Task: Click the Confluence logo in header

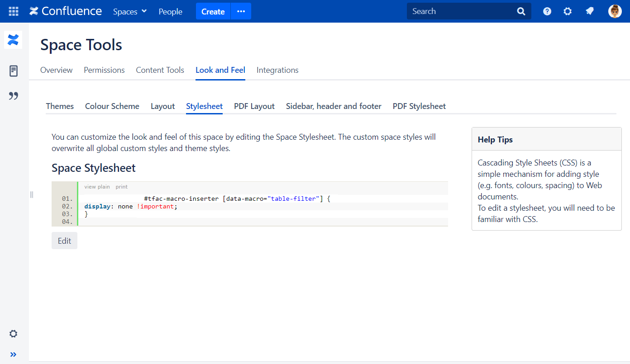Action: [x=66, y=11]
